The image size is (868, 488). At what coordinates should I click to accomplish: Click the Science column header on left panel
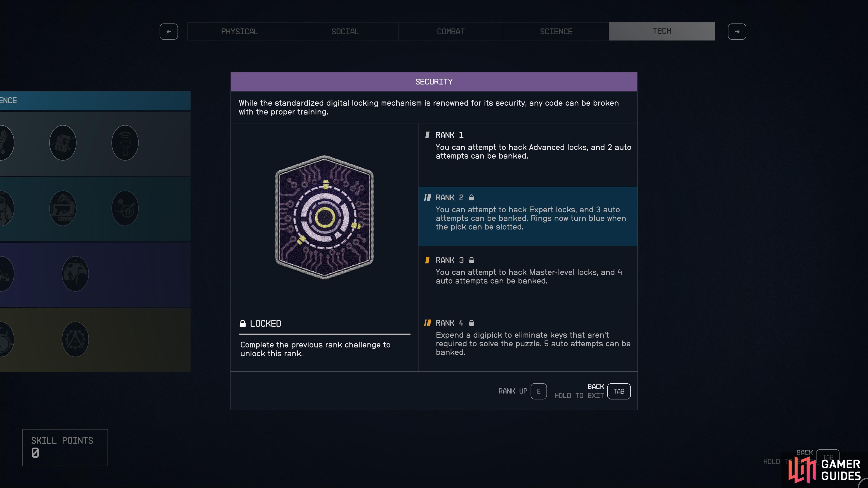pos(95,100)
